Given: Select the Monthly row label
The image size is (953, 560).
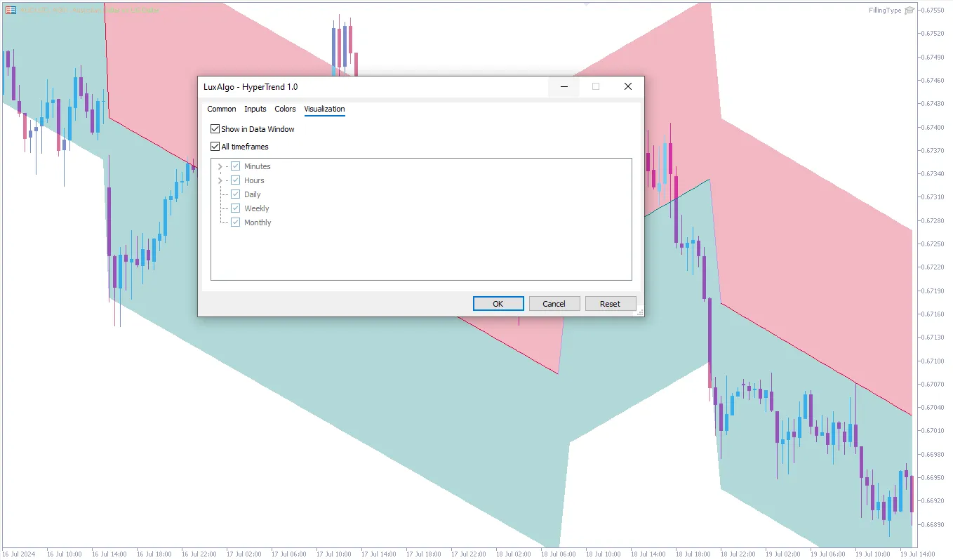Looking at the screenshot, I should [x=258, y=222].
